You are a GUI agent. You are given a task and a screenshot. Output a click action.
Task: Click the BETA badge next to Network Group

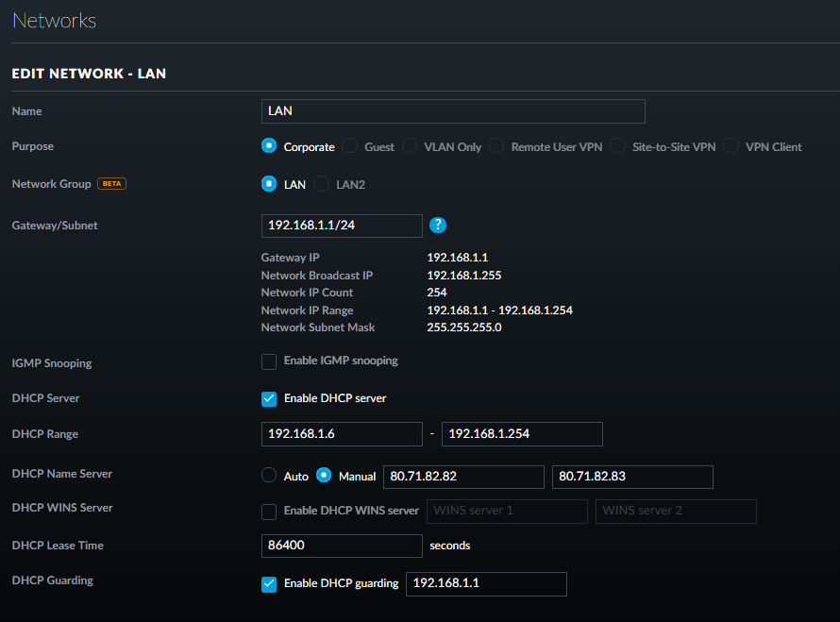111,184
